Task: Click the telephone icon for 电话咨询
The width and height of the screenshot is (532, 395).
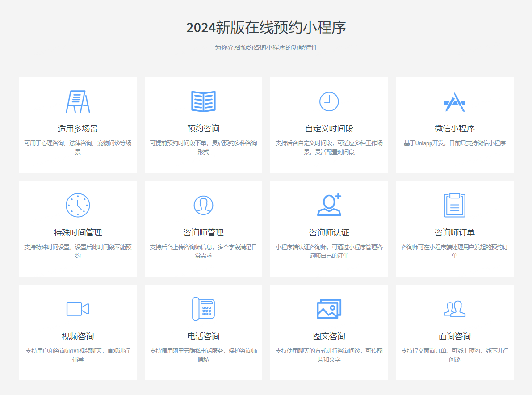Action: [x=203, y=309]
